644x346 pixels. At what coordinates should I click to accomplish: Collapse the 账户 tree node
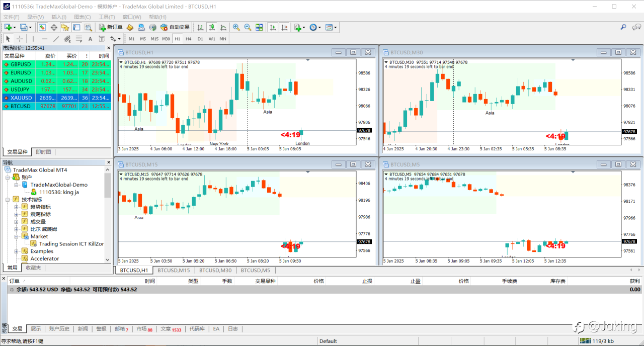8,177
